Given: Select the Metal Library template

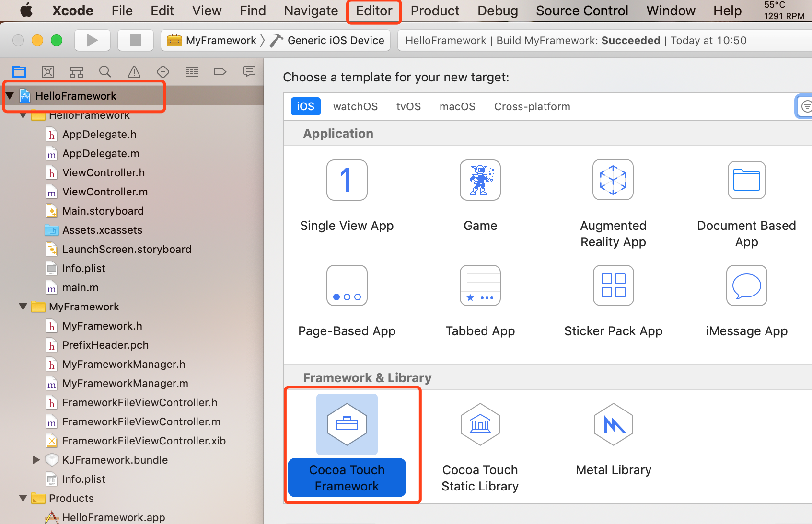Looking at the screenshot, I should pos(614,440).
